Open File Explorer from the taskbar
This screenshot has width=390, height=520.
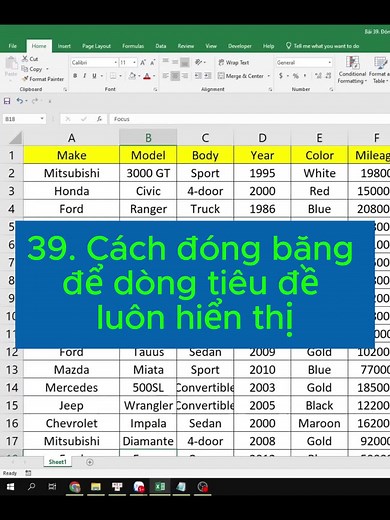pyautogui.click(x=96, y=487)
